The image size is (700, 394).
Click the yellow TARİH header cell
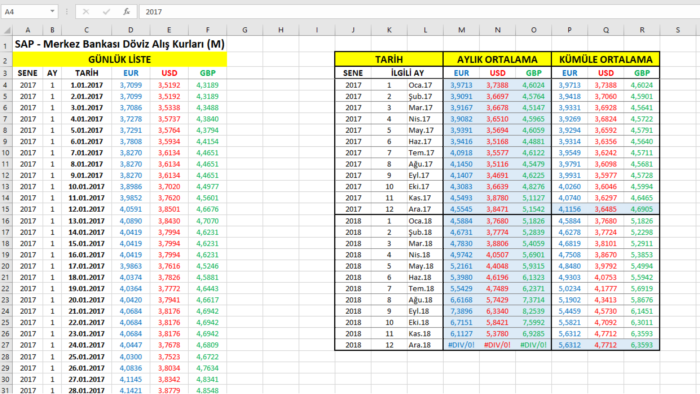pos(389,59)
